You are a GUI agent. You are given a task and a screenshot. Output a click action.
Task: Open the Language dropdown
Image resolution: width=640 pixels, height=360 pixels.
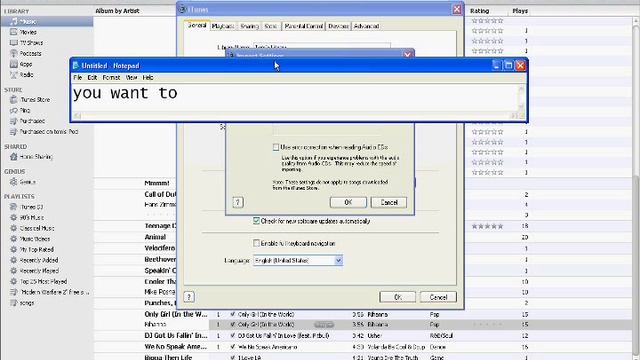click(x=298, y=260)
